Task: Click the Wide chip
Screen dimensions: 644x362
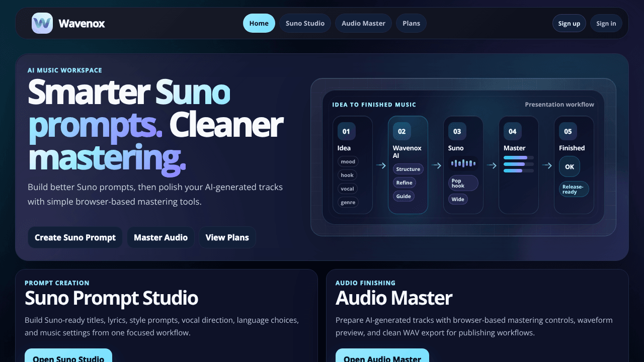Action: point(458,199)
